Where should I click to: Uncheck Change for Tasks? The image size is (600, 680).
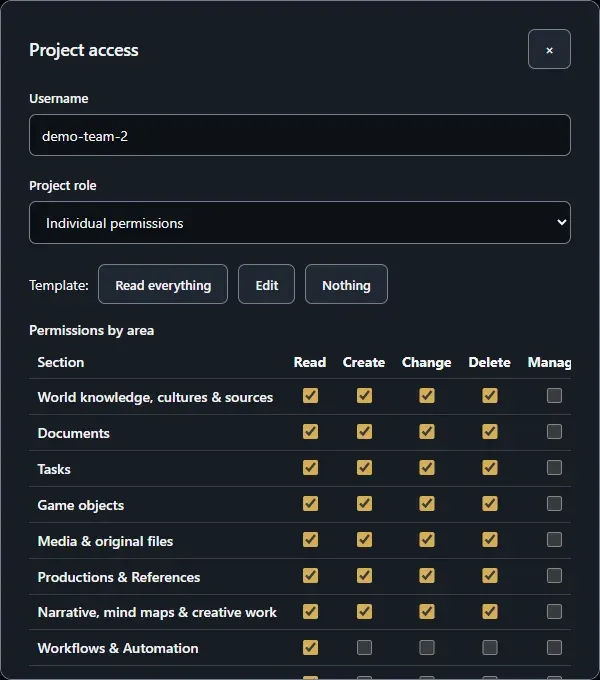coord(427,468)
